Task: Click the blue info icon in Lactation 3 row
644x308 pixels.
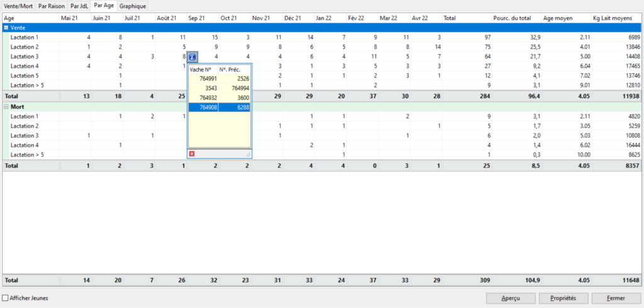Action: (193, 57)
